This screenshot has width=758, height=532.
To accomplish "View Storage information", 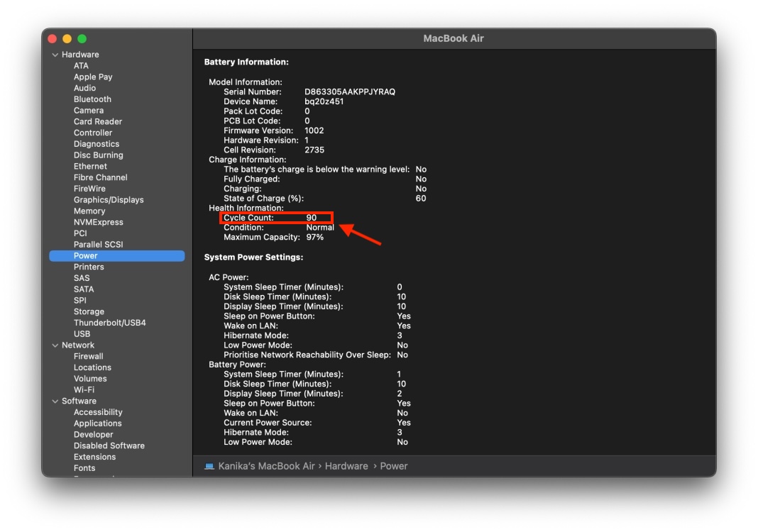I will point(89,311).
